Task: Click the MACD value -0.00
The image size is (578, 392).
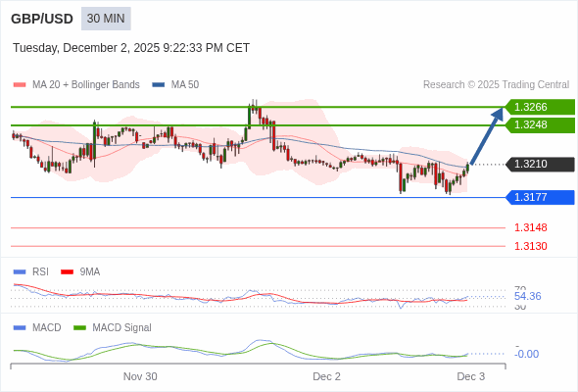Action: coord(526,355)
